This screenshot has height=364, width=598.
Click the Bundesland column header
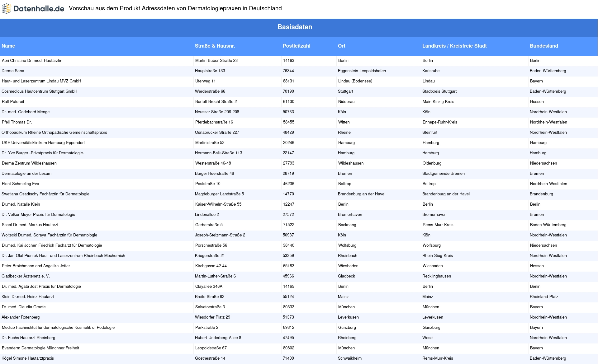point(544,46)
